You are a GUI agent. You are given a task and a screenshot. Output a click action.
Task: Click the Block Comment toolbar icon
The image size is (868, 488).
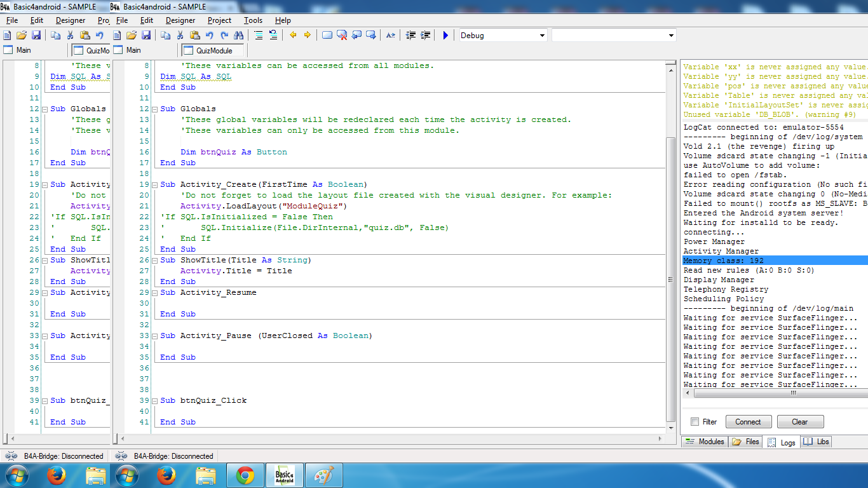point(259,36)
